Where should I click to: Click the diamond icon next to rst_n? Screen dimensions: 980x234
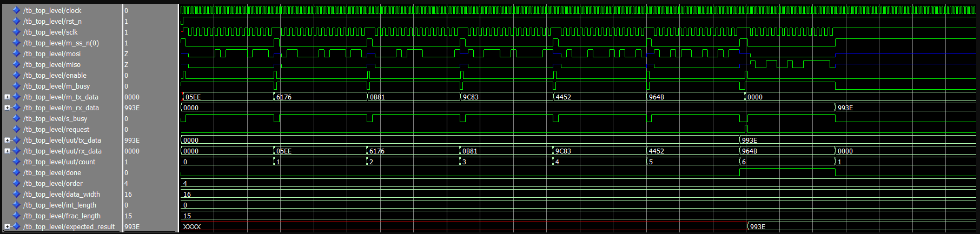(16, 21)
